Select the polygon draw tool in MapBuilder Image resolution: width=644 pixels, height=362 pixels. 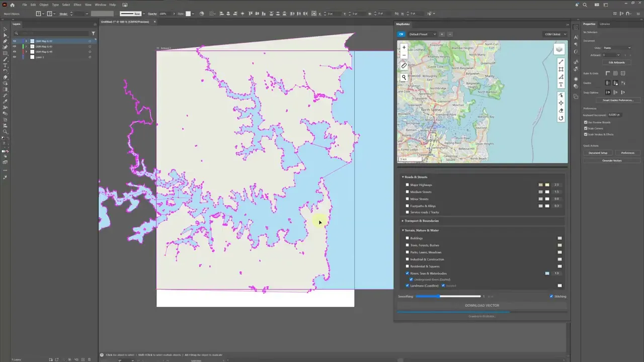coord(561,77)
